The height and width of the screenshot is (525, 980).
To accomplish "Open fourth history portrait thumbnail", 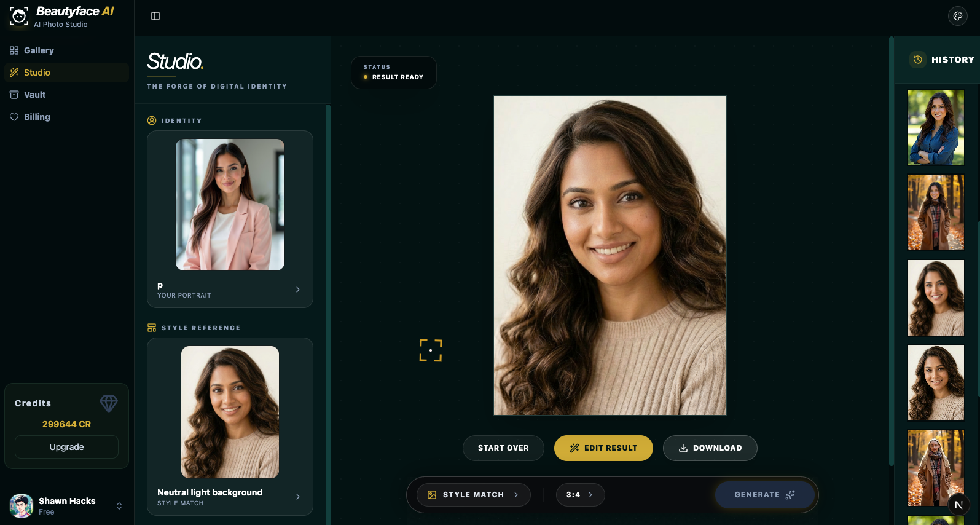I will click(x=936, y=383).
